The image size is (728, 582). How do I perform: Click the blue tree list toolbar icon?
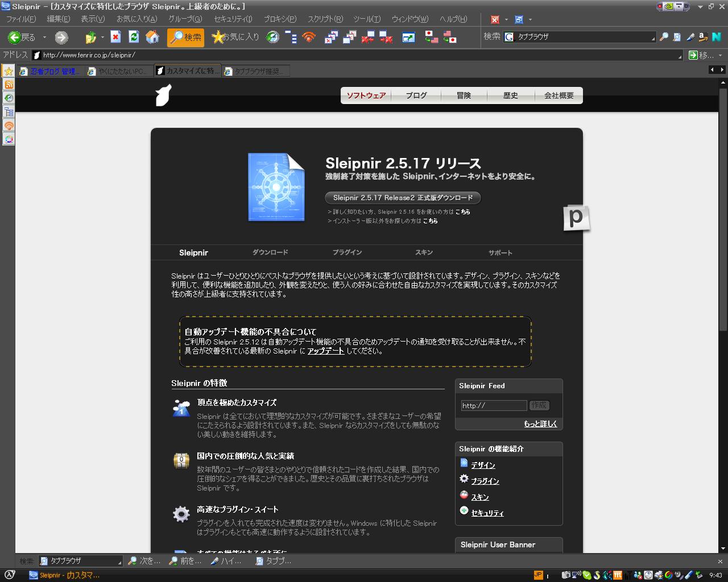point(291,37)
